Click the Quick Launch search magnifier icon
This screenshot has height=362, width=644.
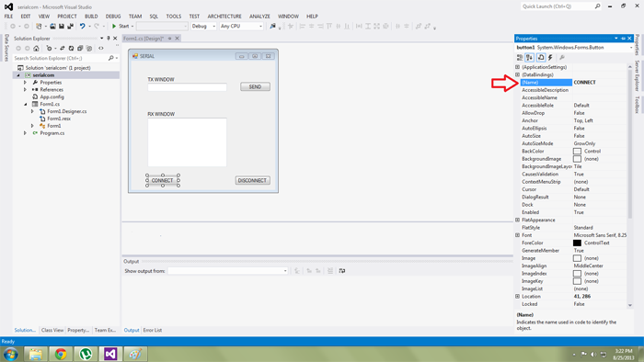597,6
